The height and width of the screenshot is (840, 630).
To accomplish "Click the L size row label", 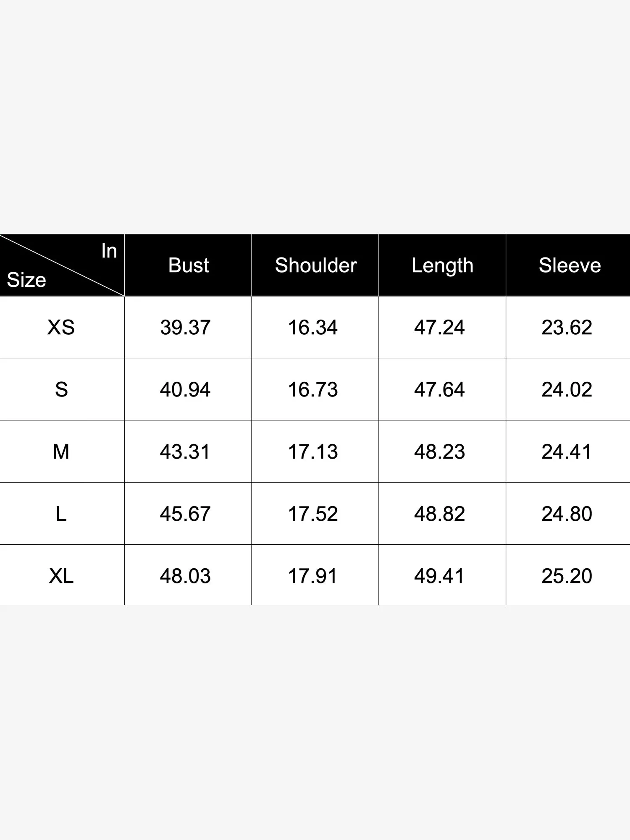I will tap(61, 514).
